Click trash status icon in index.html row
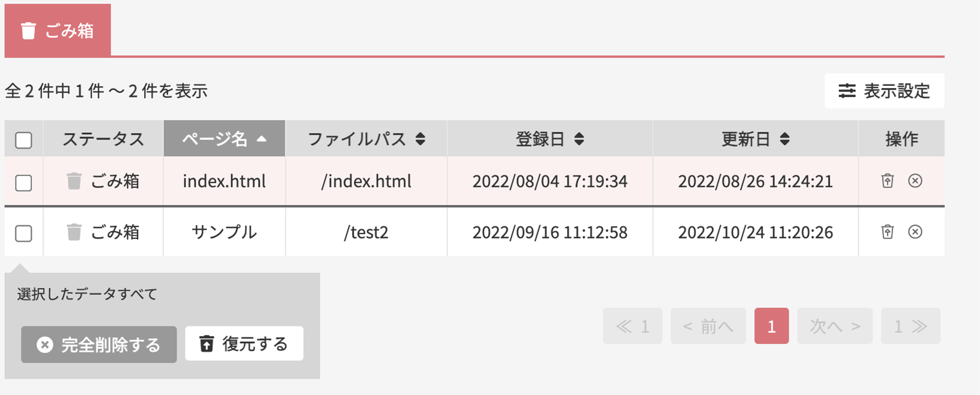This screenshot has width=980, height=395. 74,181
